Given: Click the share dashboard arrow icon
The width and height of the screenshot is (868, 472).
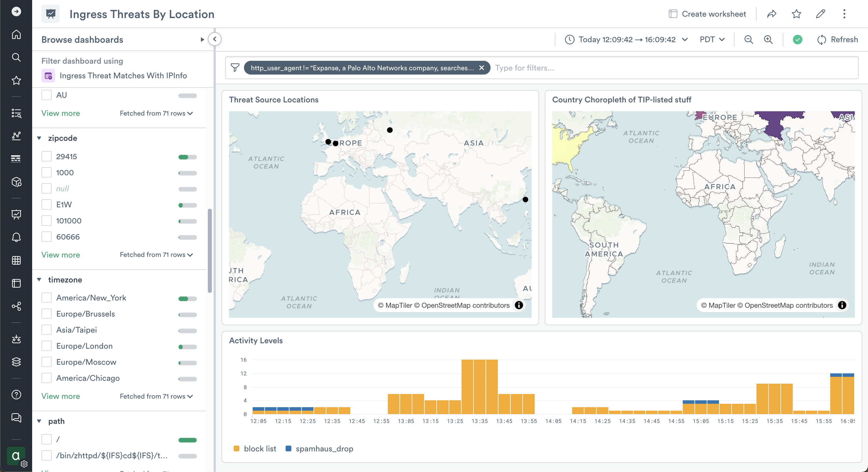Looking at the screenshot, I should [x=772, y=14].
